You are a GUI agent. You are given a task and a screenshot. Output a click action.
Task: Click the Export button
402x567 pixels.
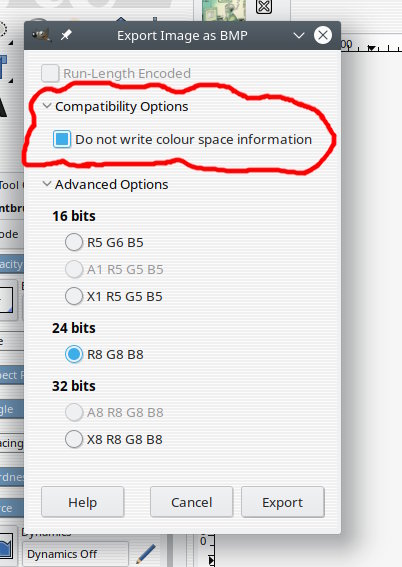283,502
